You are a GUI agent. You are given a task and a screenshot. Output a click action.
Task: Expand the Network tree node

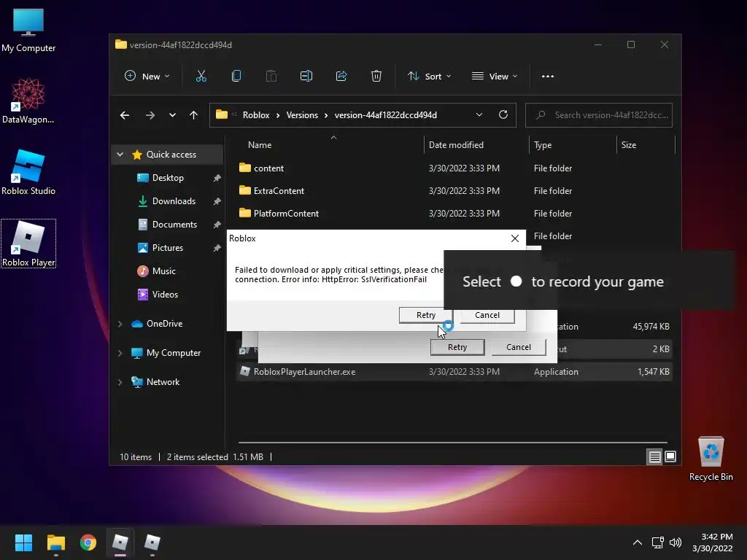120,382
